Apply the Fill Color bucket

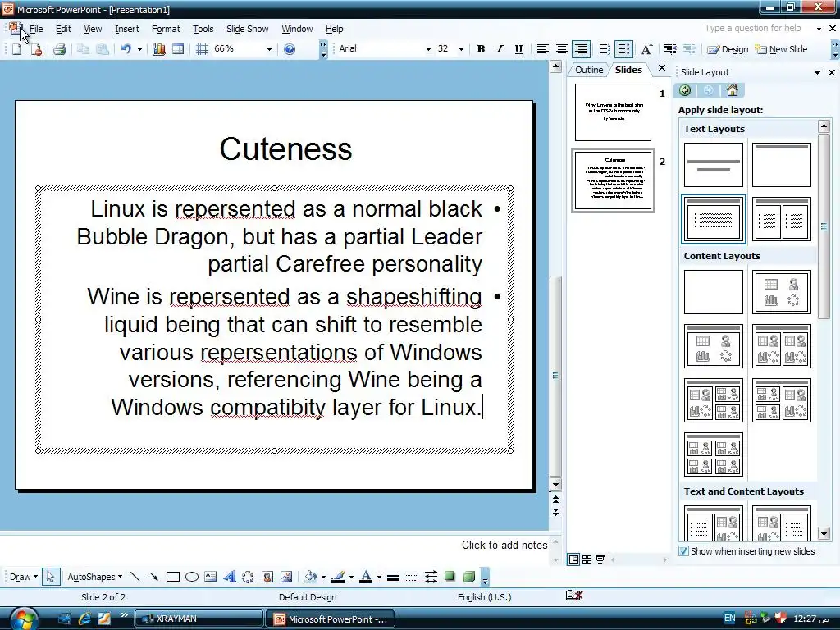pos(310,577)
